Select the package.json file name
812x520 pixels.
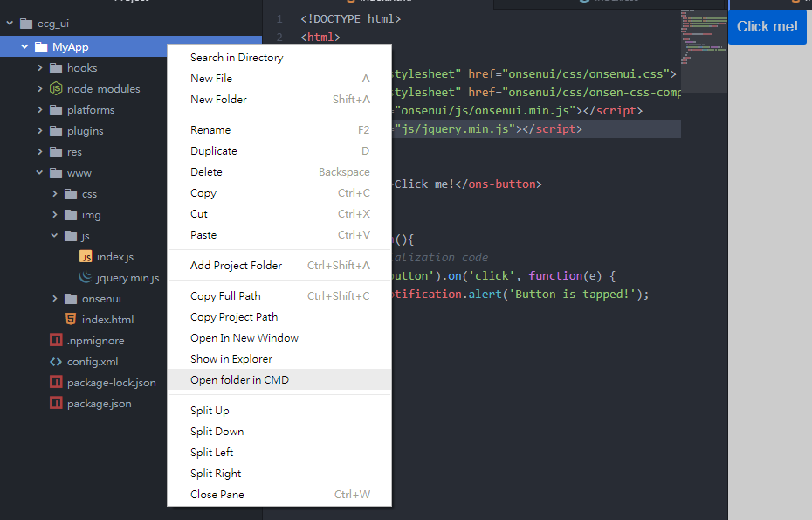[99, 404]
